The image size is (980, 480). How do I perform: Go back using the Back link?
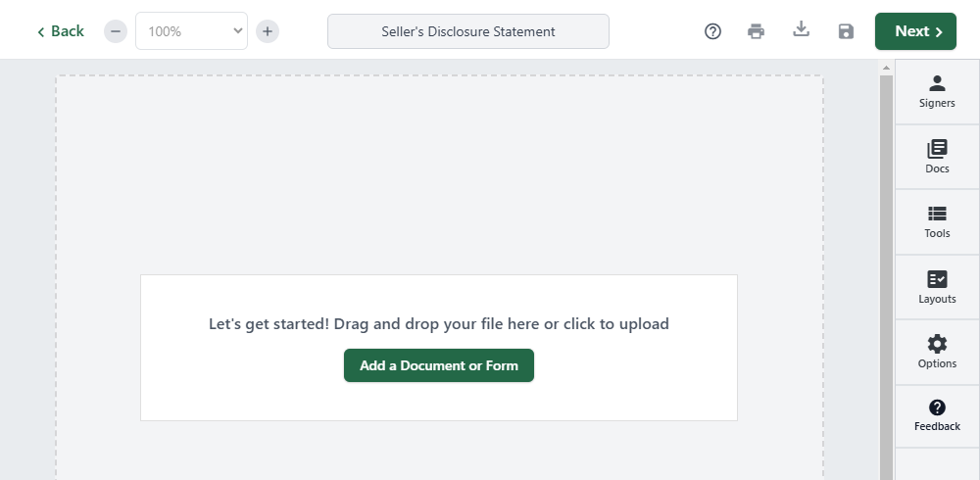tap(61, 31)
